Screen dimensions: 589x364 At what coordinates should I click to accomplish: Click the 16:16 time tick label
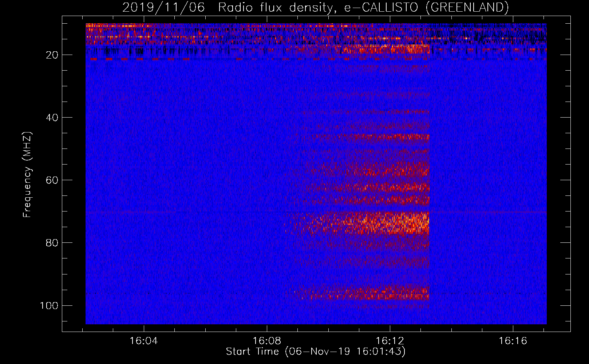tap(513, 341)
